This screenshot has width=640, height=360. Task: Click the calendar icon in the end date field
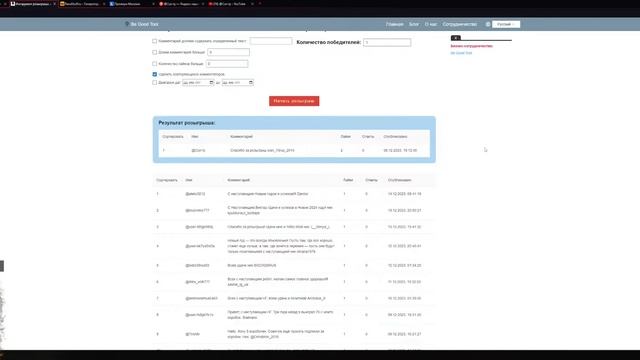point(251,82)
